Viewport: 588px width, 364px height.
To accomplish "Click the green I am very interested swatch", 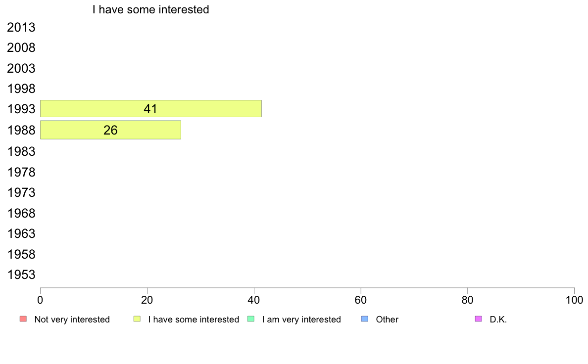I will pos(251,319).
